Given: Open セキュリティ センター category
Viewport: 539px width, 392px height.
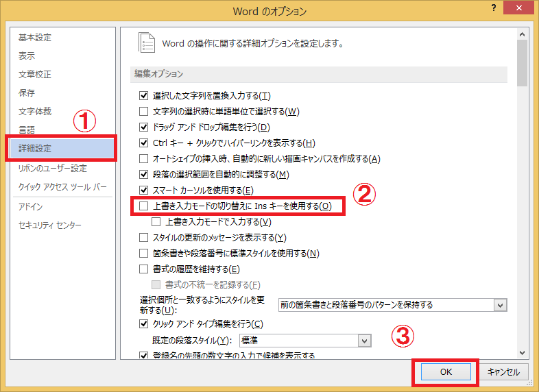Looking at the screenshot, I should (49, 225).
